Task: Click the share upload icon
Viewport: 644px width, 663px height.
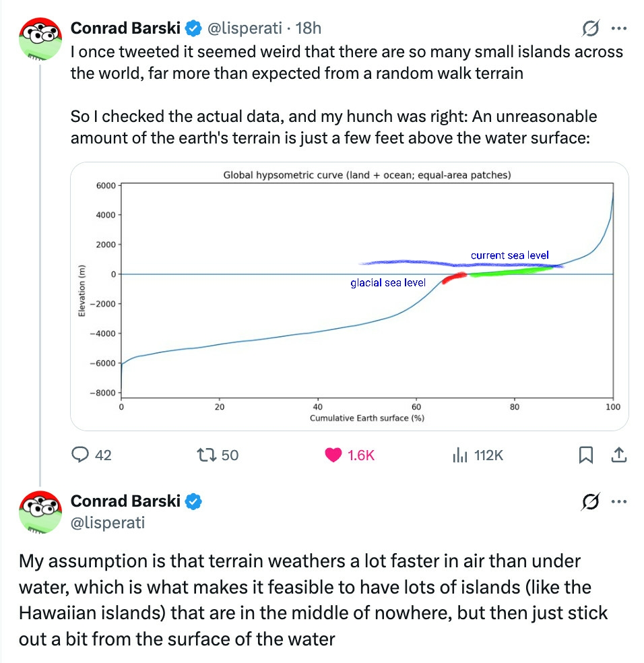Action: pyautogui.click(x=617, y=455)
